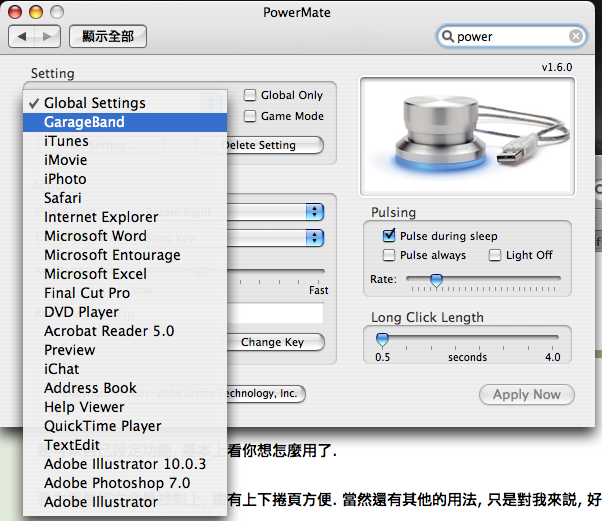Viewport: 602px width, 521px height.
Task: Click in the search field containing power
Action: point(511,36)
